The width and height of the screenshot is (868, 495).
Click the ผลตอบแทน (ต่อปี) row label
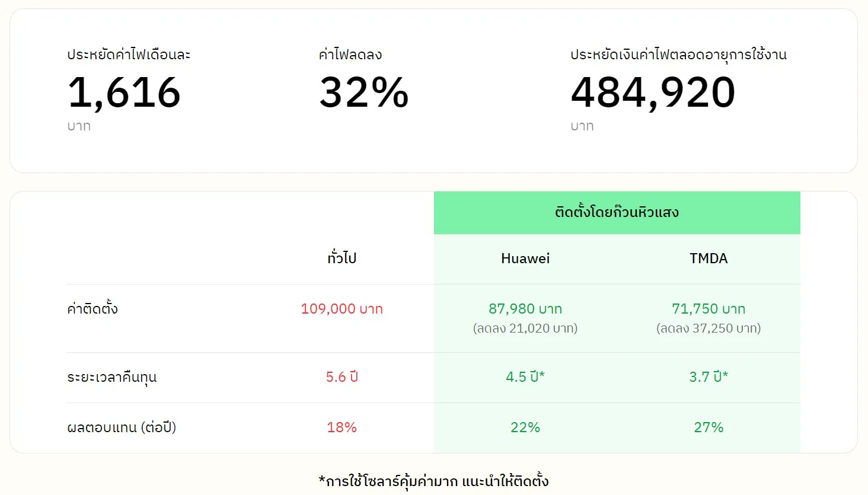122,427
